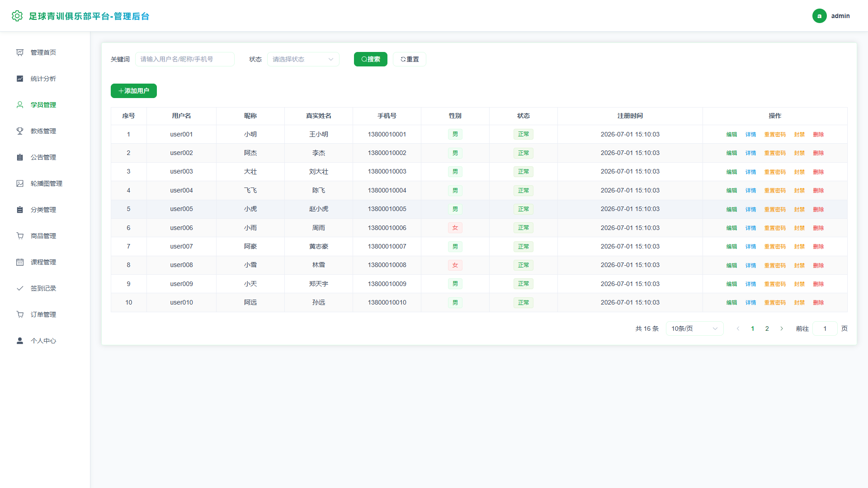Click the 签到记录 checkmark icon
Viewport: 868px width, 488px height.
coord(20,288)
